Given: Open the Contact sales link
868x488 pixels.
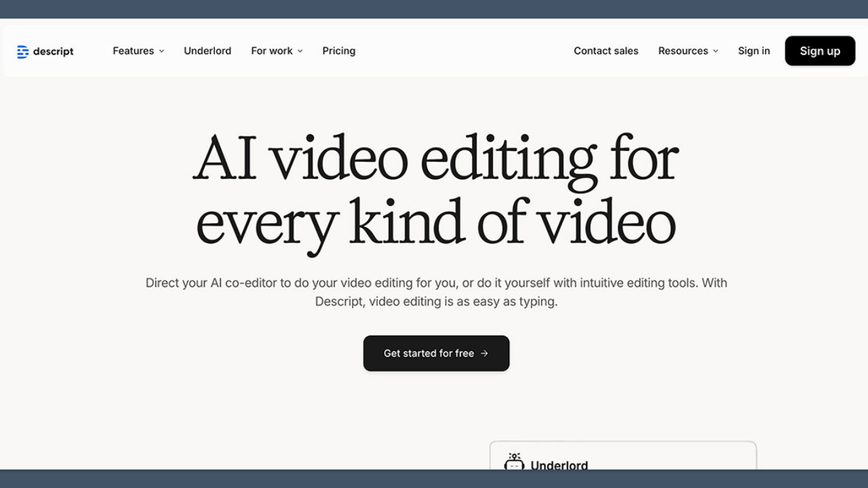Looking at the screenshot, I should pos(606,51).
